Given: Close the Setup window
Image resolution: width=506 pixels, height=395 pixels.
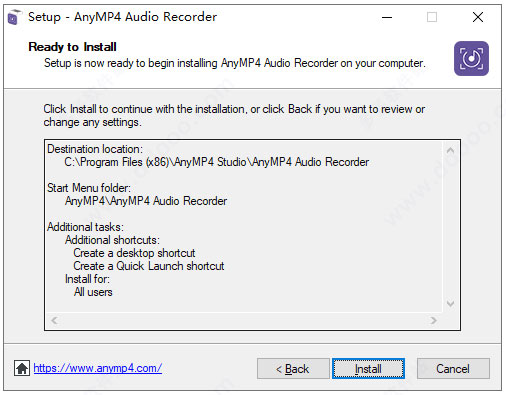Looking at the screenshot, I should point(478,17).
